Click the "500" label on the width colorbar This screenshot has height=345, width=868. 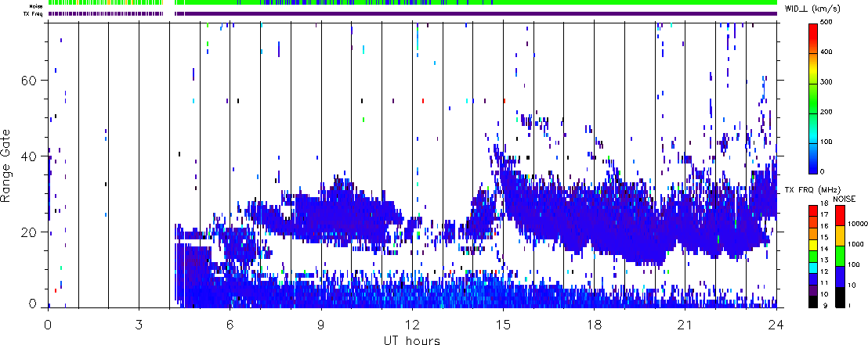click(x=827, y=22)
